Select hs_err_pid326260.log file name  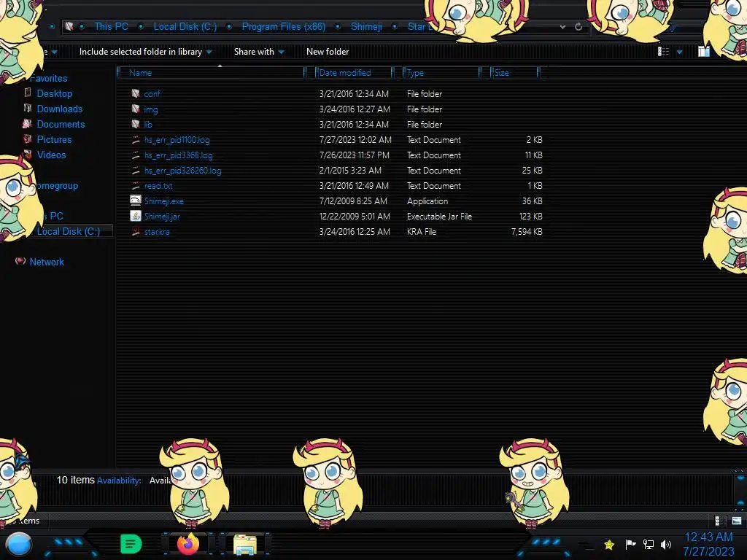click(x=182, y=171)
